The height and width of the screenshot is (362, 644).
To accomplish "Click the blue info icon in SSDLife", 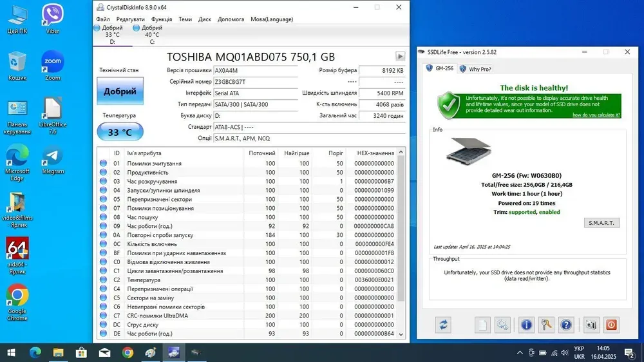I will point(526,325).
